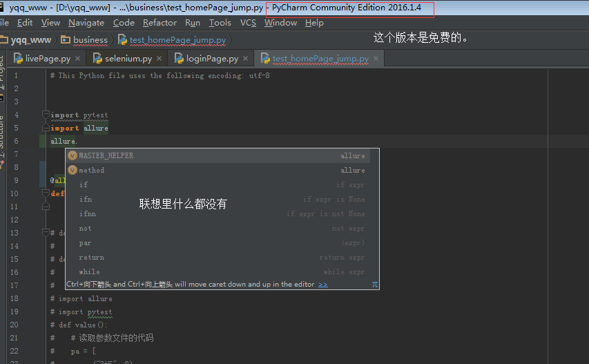Choose the 'not' postfix template
The image size is (589, 364).
click(x=218, y=229)
